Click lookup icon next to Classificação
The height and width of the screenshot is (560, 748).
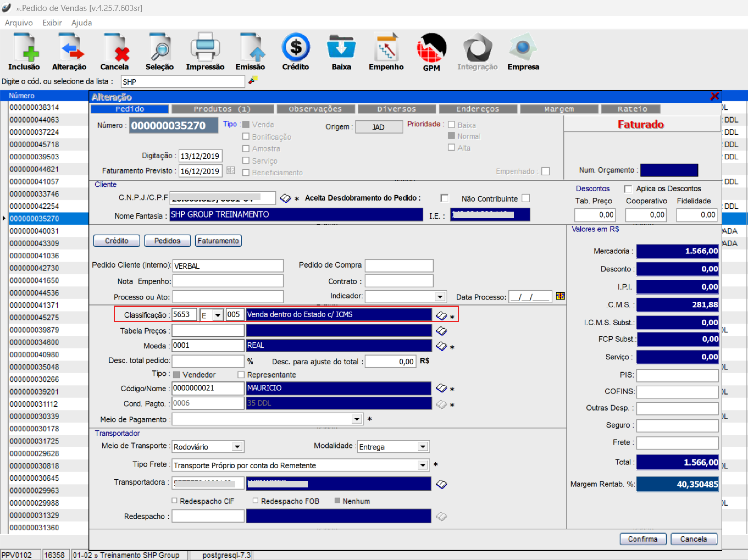441,316
